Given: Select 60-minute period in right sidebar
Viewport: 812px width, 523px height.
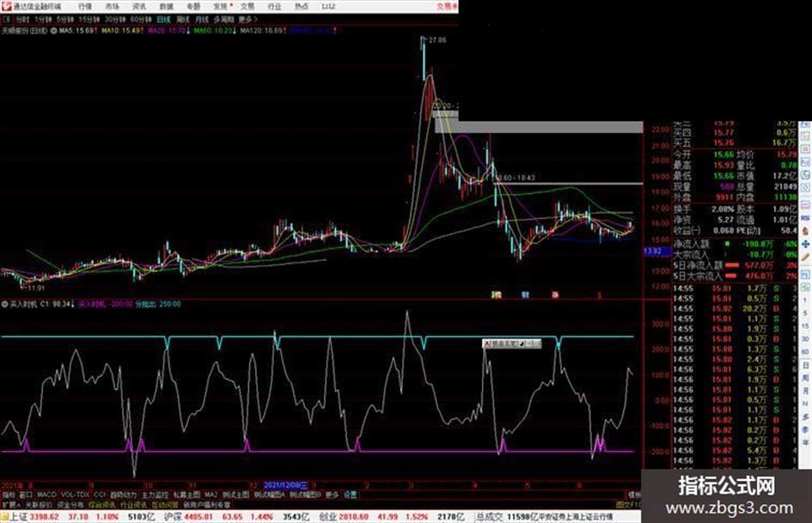Looking at the screenshot, I should (x=805, y=352).
